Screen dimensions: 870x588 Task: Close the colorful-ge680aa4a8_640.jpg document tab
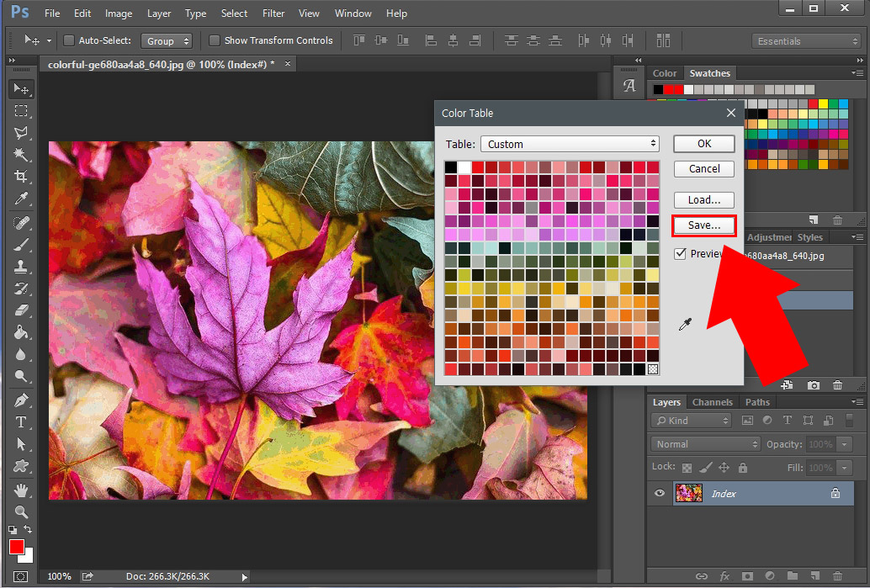[288, 64]
